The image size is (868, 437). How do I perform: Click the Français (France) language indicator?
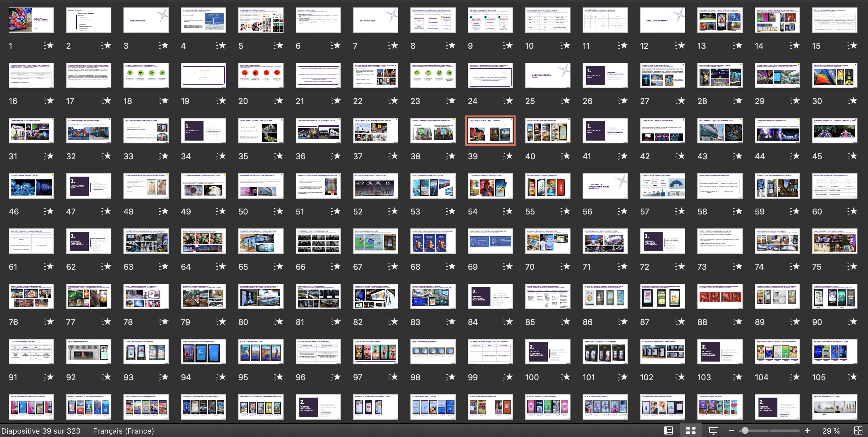coord(123,431)
